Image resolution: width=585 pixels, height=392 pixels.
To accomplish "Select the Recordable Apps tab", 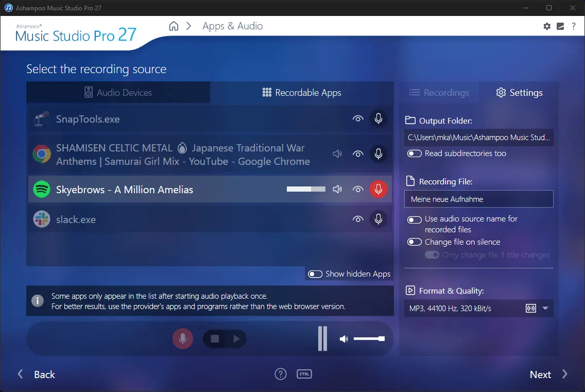I will coord(301,93).
